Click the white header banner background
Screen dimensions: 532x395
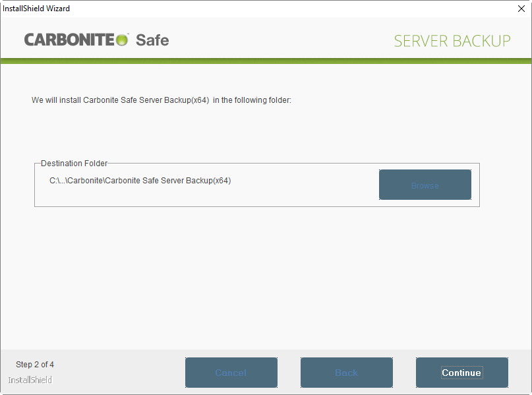coord(277,40)
